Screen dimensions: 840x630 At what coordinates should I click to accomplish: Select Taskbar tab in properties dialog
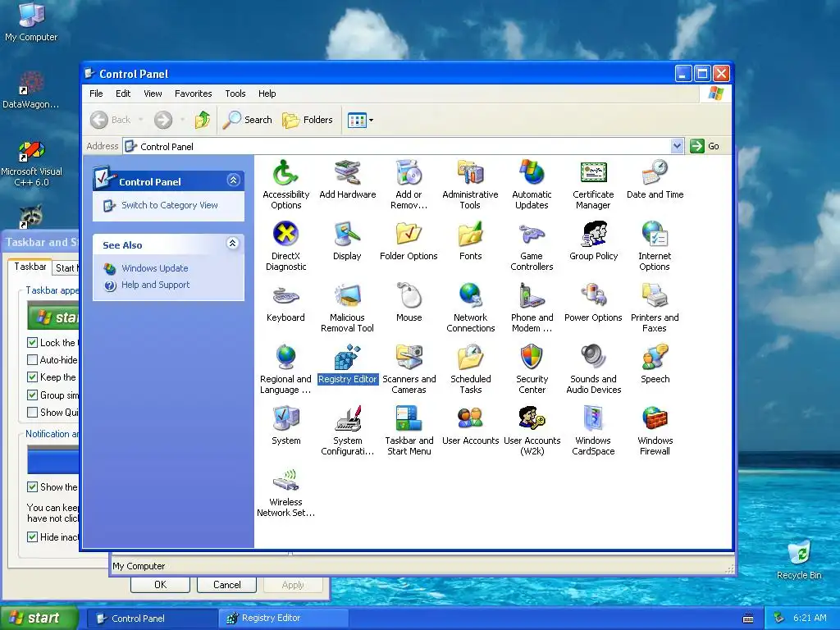click(x=30, y=267)
